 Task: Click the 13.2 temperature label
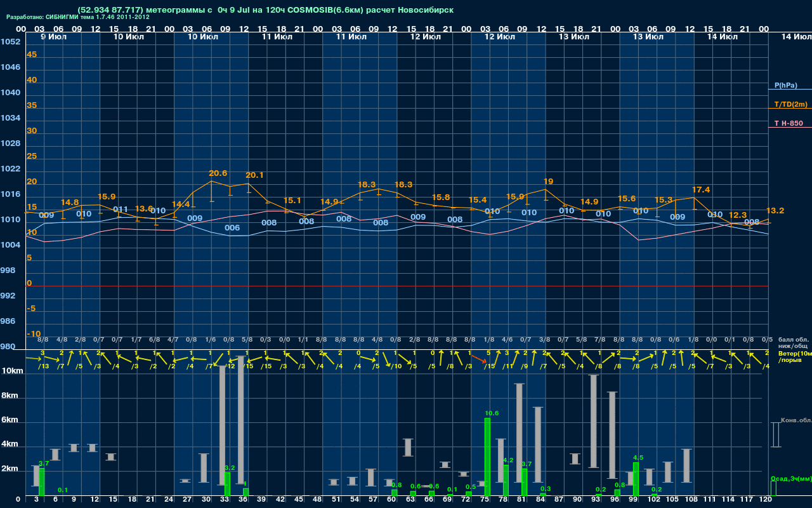click(775, 210)
